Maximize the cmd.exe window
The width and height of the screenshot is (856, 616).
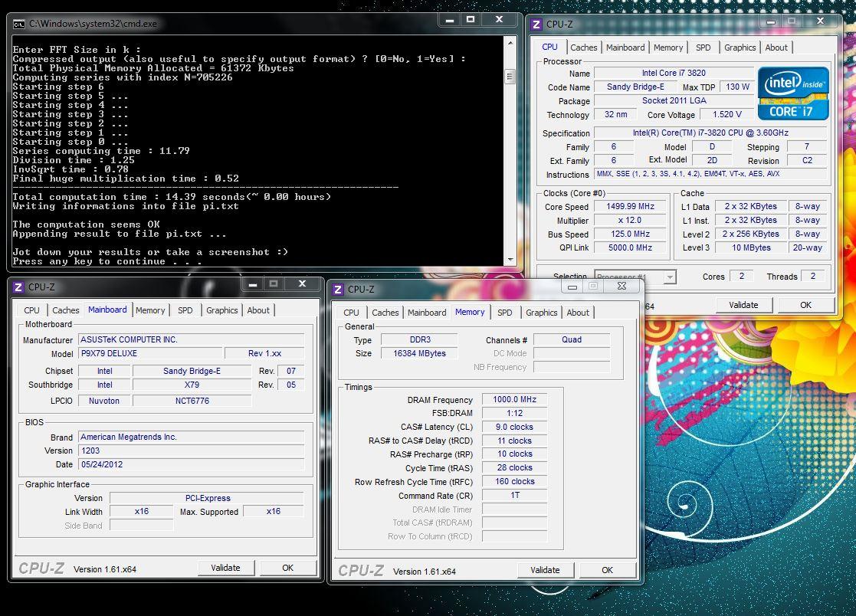pyautogui.click(x=471, y=20)
